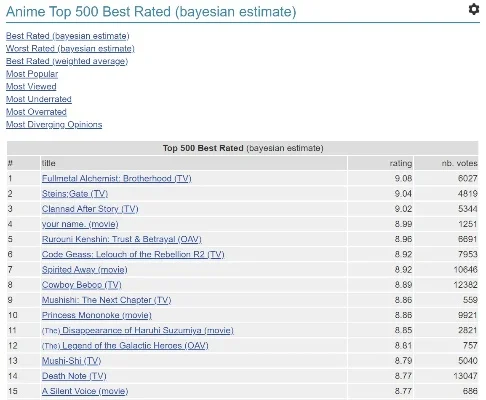The height and width of the screenshot is (400, 486).
Task: Open Code Geass: Lelouch of the Rebellion R2
Action: coord(133,254)
